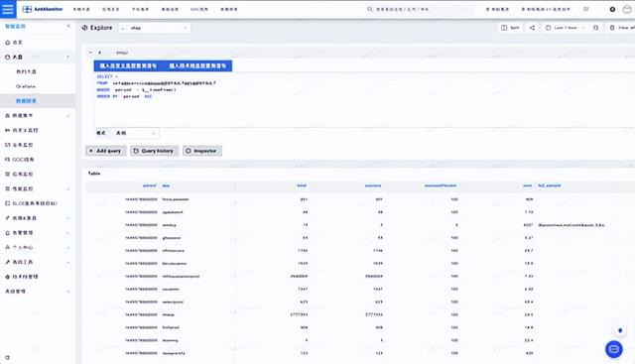The image size is (635, 364).
Task: Click the AntMonitor logo
Action: pyautogui.click(x=43, y=9)
